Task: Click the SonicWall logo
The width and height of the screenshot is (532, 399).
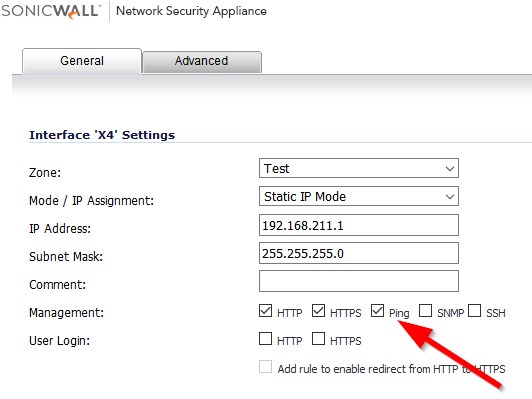Action: point(50,11)
